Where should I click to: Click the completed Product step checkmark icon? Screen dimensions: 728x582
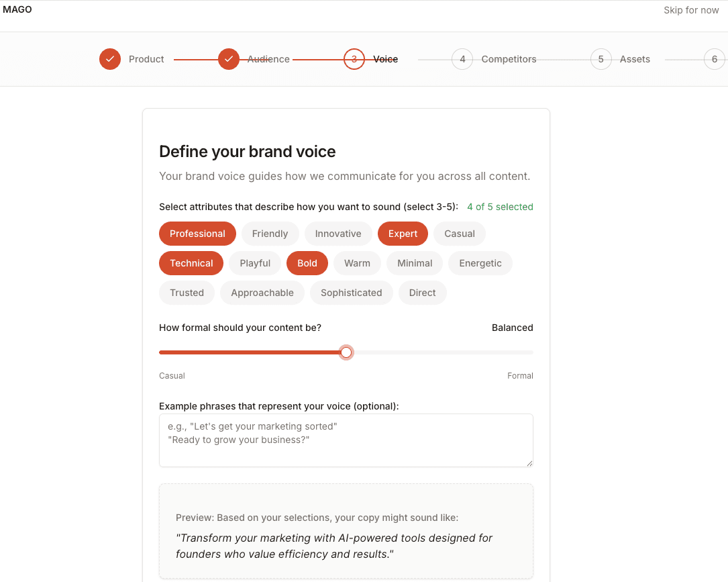(x=110, y=59)
